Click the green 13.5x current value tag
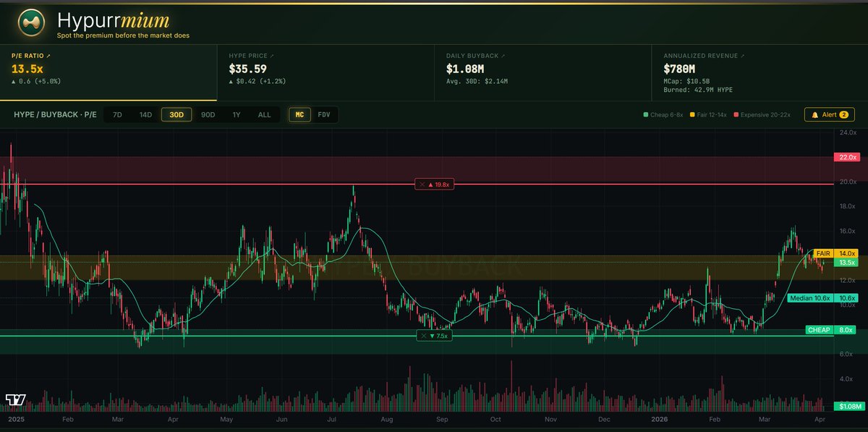The image size is (868, 432). [846, 263]
